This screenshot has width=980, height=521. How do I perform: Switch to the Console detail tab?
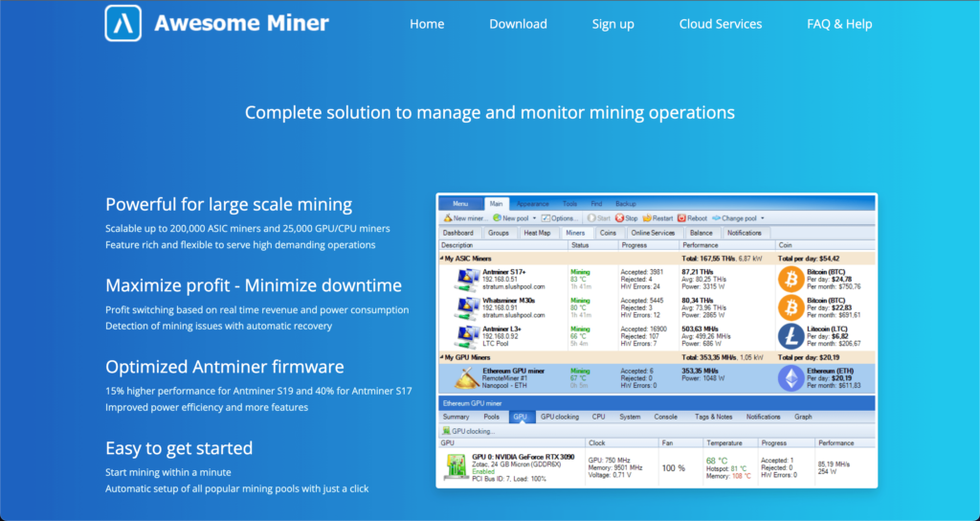tap(666, 417)
